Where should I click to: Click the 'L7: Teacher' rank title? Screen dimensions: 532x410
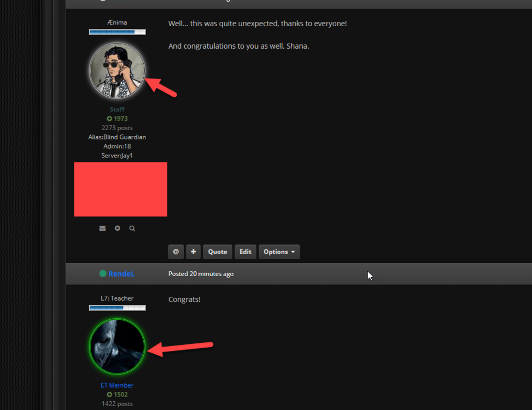pyautogui.click(x=117, y=298)
